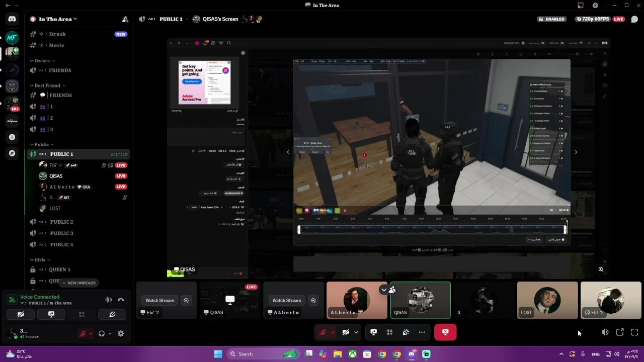Screen dimensions: 644x362
Task: Open the Movie text channel
Action: pyautogui.click(x=78, y=45)
